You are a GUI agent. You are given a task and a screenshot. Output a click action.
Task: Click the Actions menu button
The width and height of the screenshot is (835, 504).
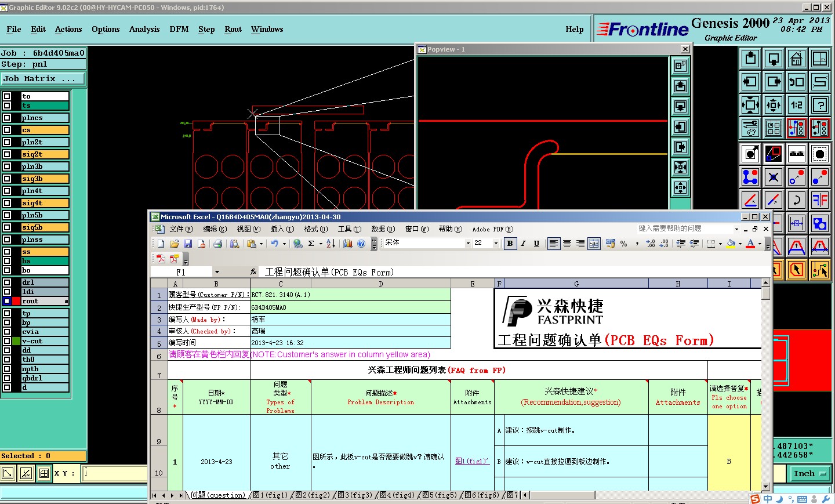pos(68,29)
